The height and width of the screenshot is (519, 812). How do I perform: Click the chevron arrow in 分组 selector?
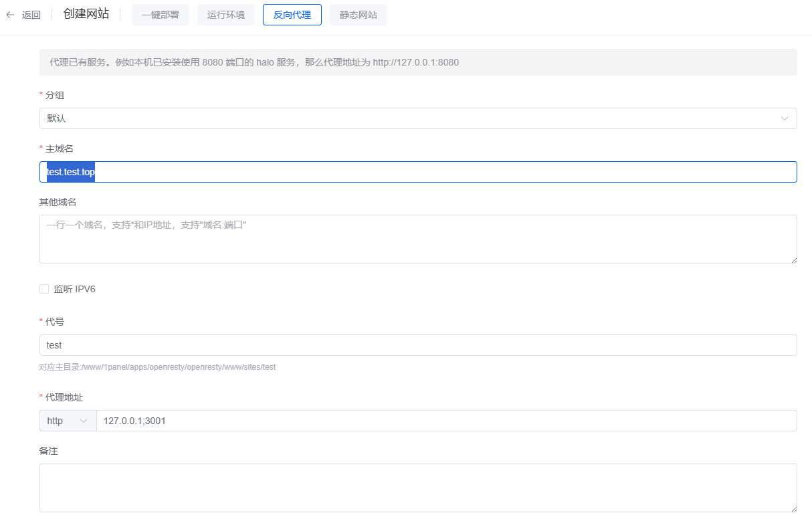[x=785, y=118]
